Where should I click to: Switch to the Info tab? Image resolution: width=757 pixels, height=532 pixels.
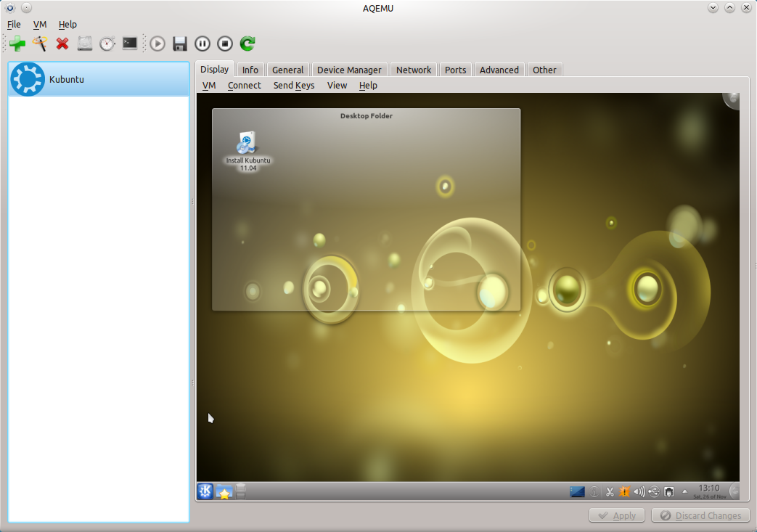[x=250, y=70]
